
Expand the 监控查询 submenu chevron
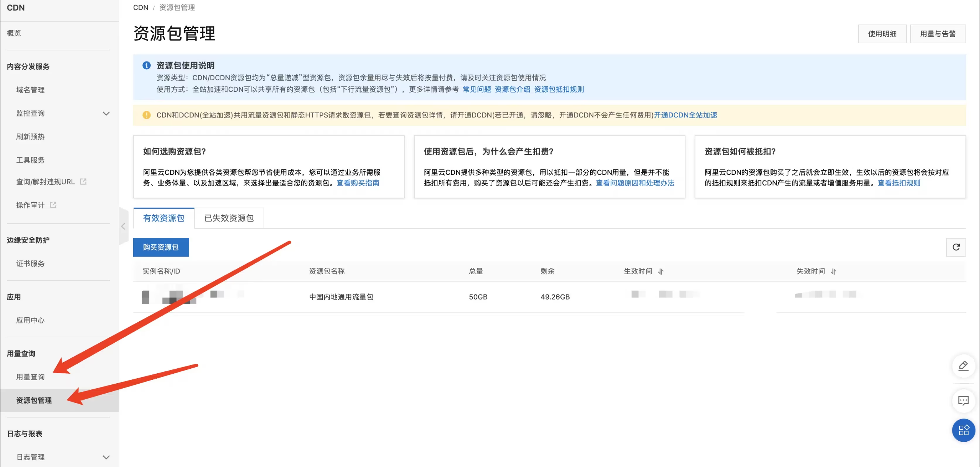pyautogui.click(x=106, y=114)
